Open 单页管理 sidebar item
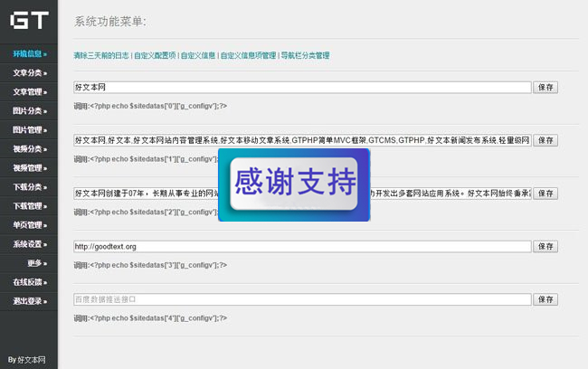 pos(30,225)
